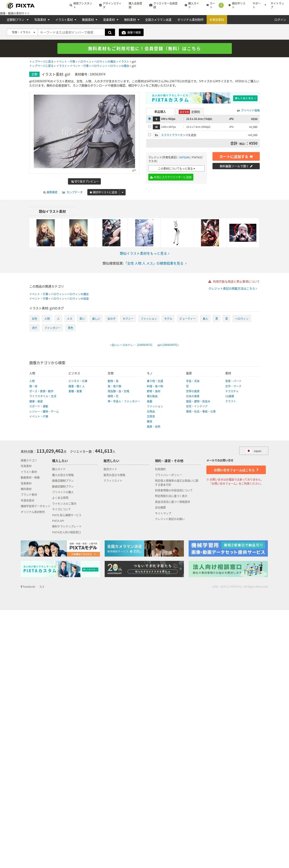Click お気に入りクリエイターに追加 green button
289x868 pixels.
click(171, 177)
